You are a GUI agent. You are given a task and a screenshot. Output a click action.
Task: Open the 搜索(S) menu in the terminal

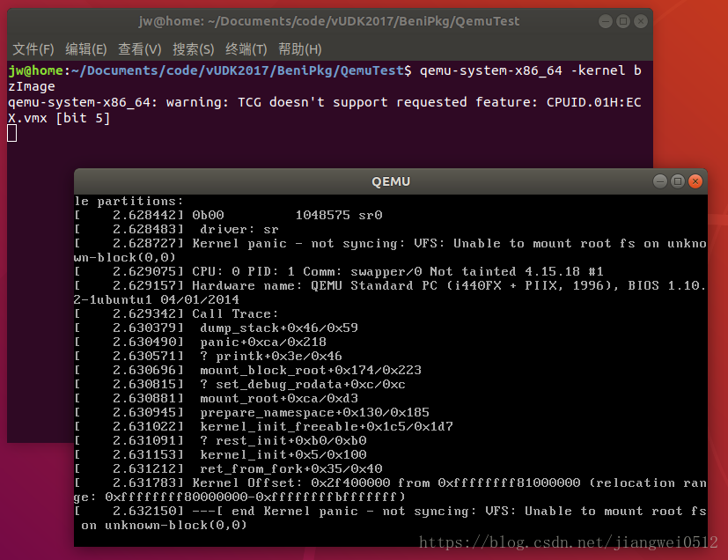click(193, 49)
